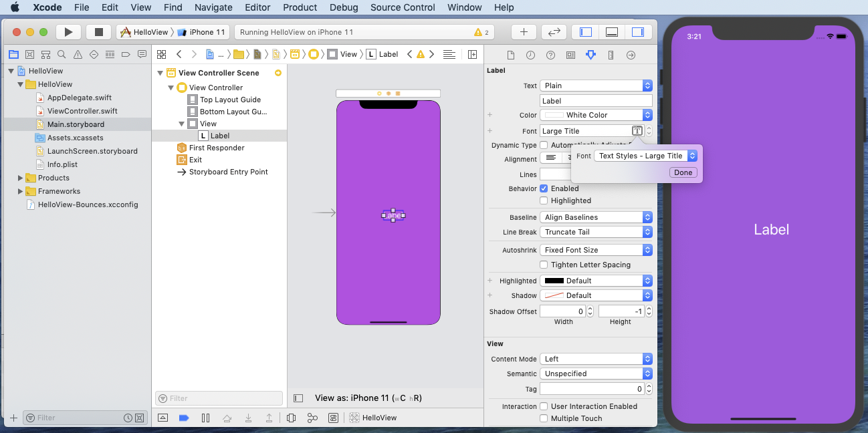
Task: Show the Report navigator speech bubble
Action: point(142,55)
